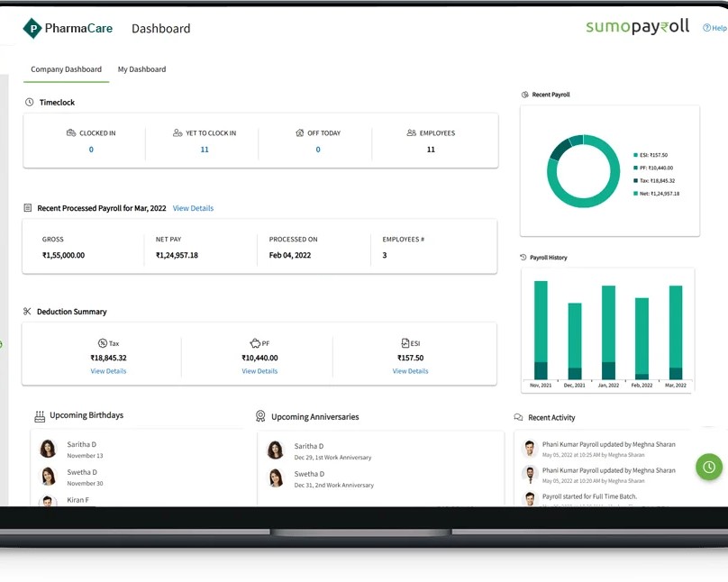728x582 pixels.
Task: Click the Upcoming Anniversaries badge icon
Action: pyautogui.click(x=260, y=416)
